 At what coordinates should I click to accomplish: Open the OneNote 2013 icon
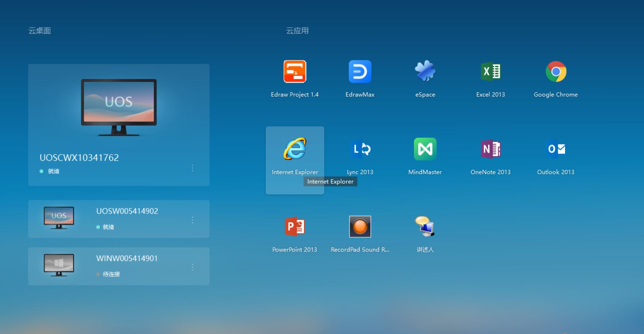491,149
